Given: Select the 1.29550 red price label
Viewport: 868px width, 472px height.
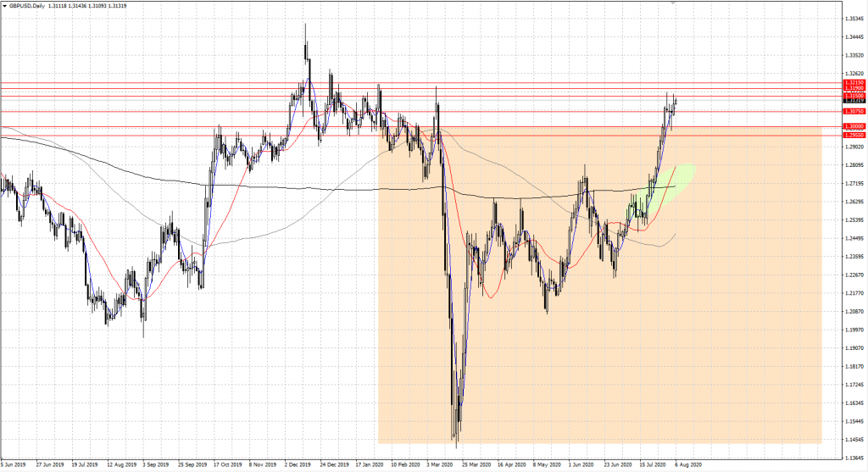Looking at the screenshot, I should coord(853,135).
